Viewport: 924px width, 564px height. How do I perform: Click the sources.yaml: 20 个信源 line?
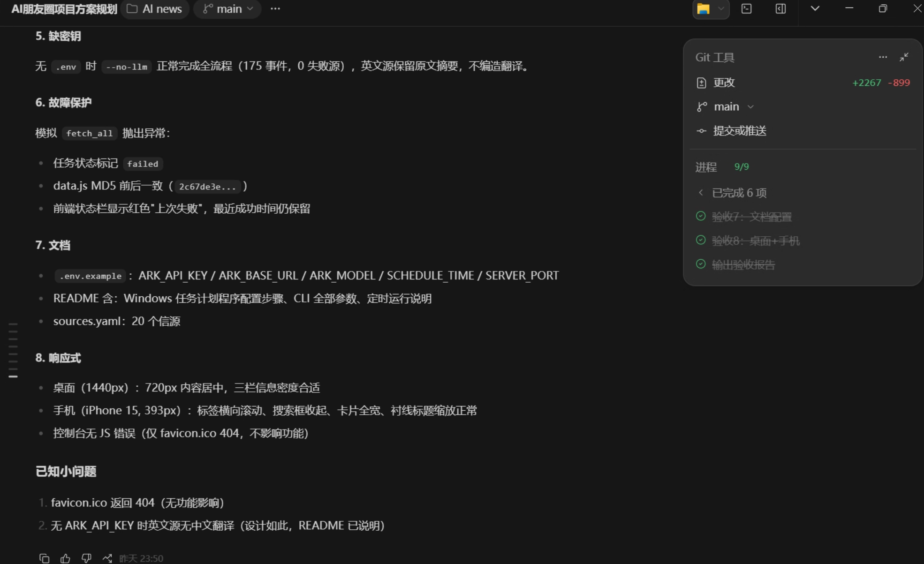coord(117,321)
